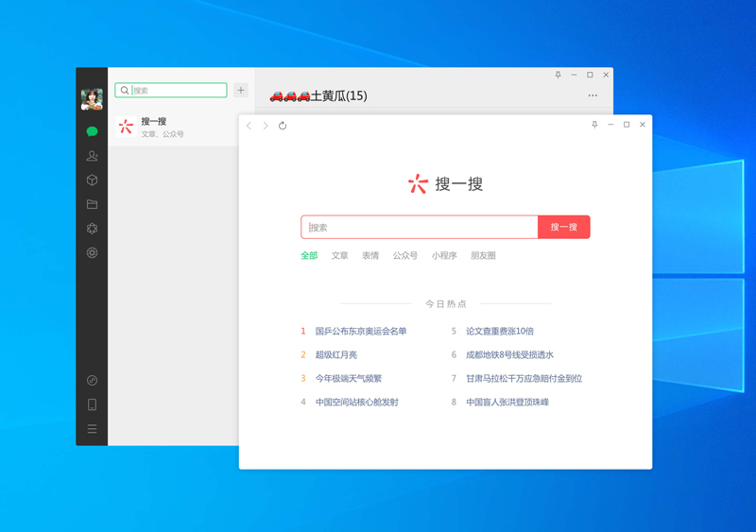Screen dimensions: 756x532
Task: Open the hamburger menu in sidebar
Action: [x=92, y=429]
